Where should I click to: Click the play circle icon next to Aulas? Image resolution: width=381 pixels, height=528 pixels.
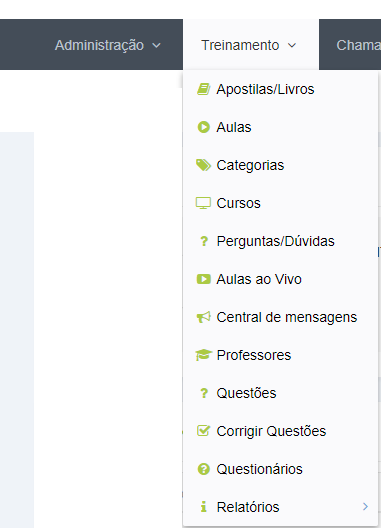(203, 127)
